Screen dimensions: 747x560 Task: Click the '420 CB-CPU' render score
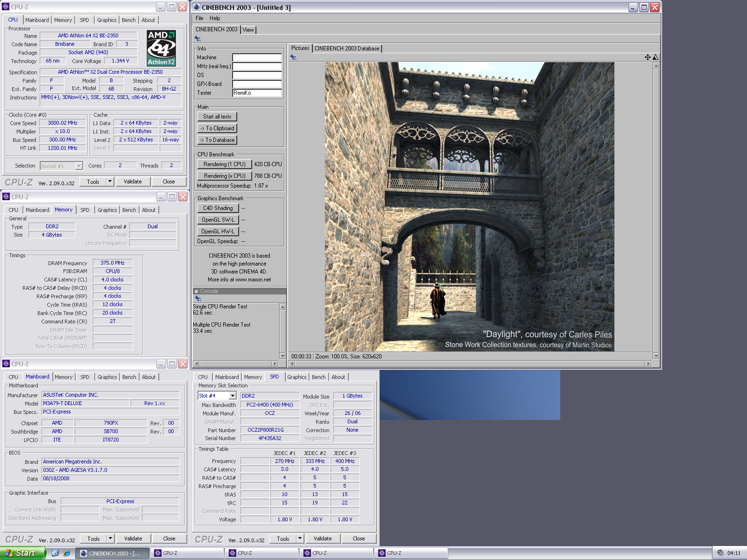tap(268, 164)
